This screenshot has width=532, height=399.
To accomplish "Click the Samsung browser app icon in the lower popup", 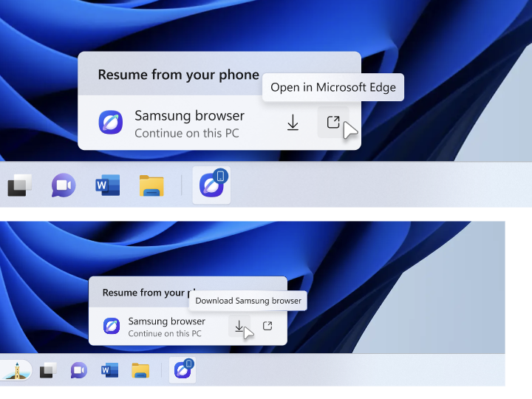I will pos(112,326).
